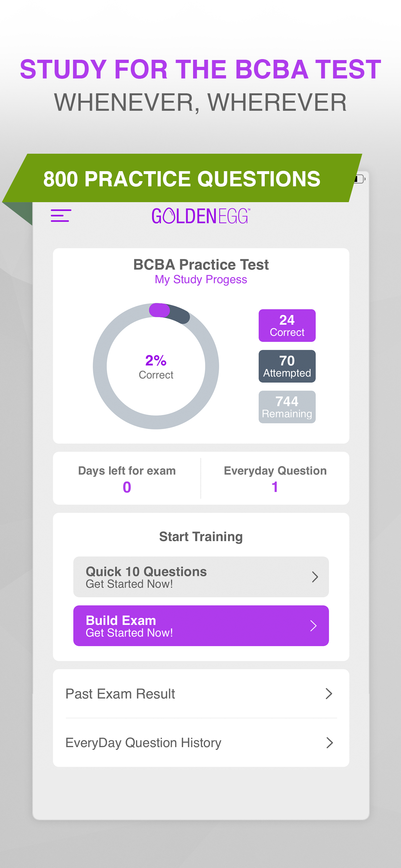The image size is (401, 868).
Task: Tap the 2% Correct center label
Action: coord(156,367)
